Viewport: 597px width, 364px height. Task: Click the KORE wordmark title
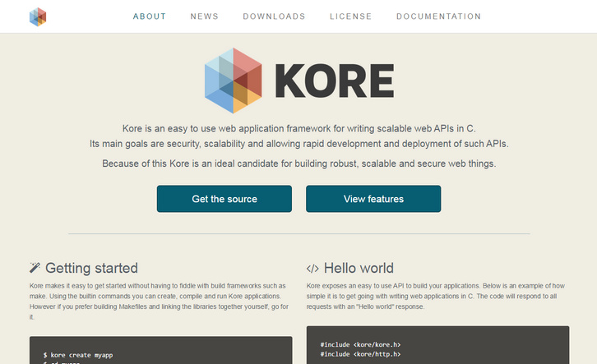333,80
